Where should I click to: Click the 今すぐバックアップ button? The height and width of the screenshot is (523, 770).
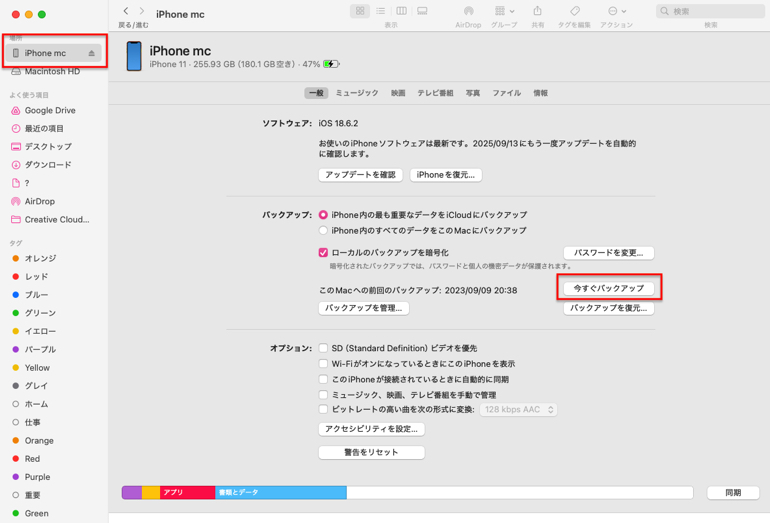tap(608, 288)
